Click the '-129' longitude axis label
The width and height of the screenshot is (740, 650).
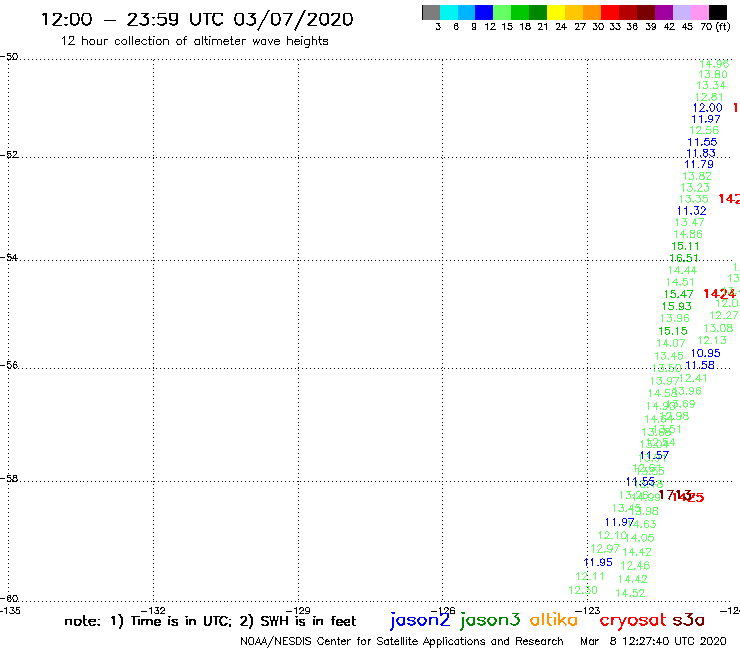pyautogui.click(x=299, y=611)
